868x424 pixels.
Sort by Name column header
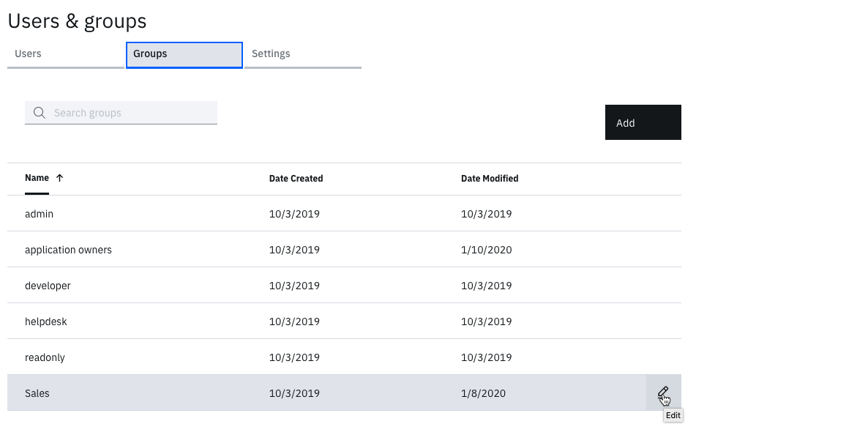[x=37, y=178]
